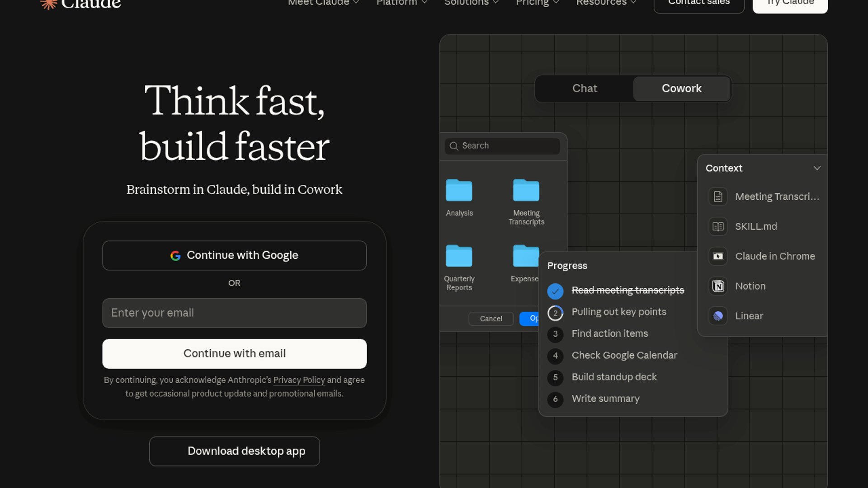
Task: Click the blue checkmark beside Read meeting transcripts
Action: [x=555, y=291]
